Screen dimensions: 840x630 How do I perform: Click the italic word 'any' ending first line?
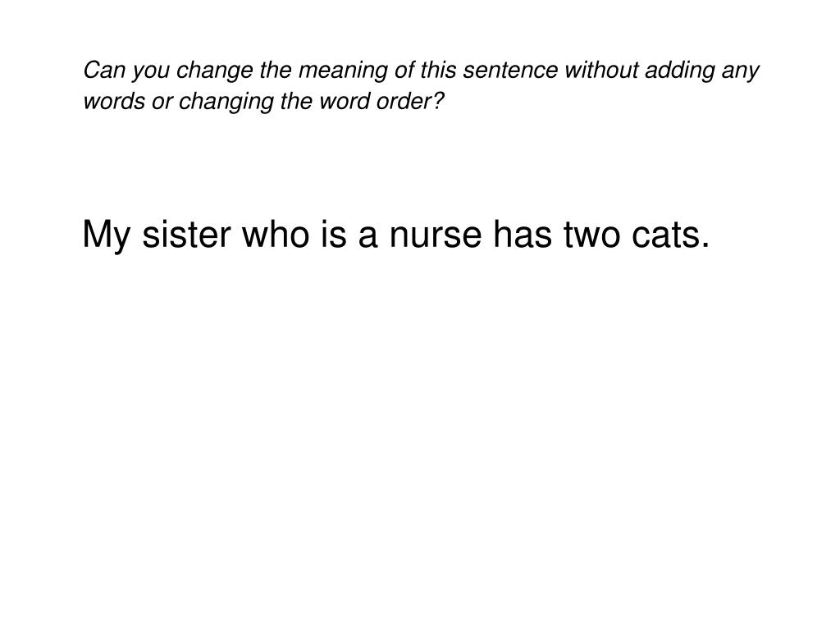tap(740, 72)
